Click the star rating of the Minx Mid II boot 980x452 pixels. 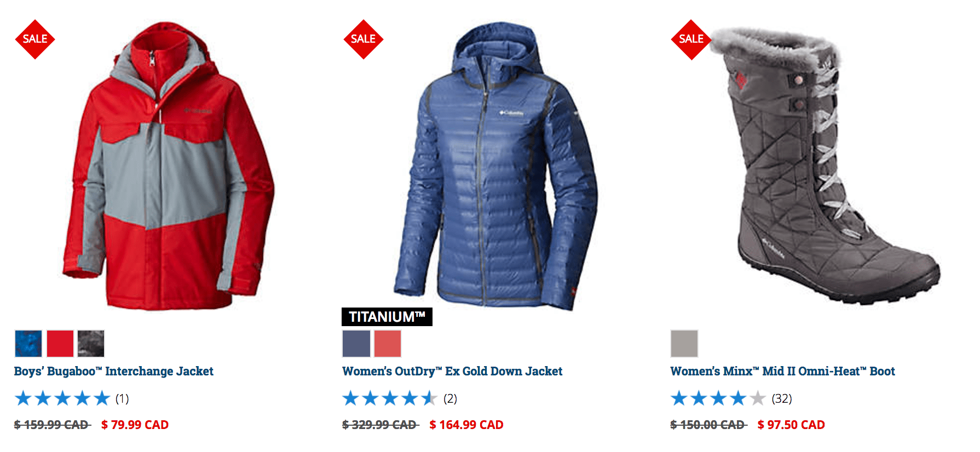coord(718,398)
